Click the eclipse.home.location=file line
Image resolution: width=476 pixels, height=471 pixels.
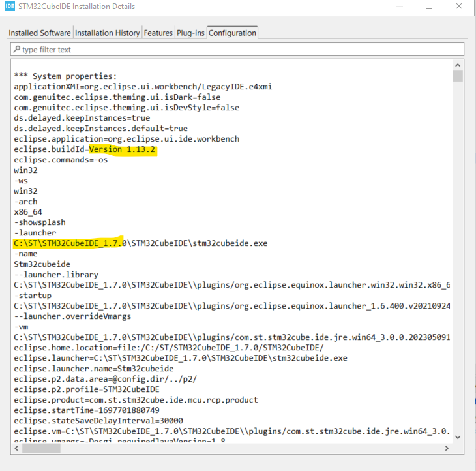[169, 348]
